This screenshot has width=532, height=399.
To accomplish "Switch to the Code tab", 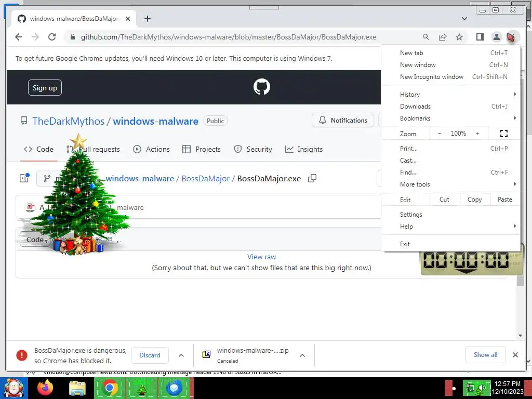I will (x=38, y=149).
